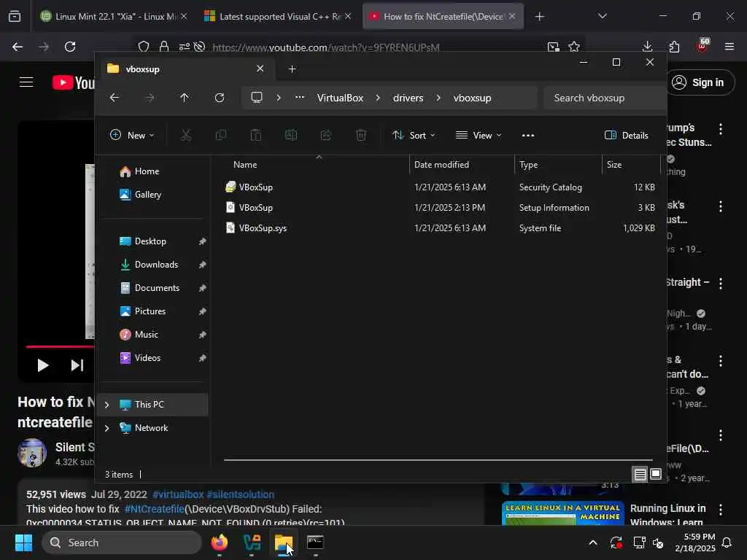Image resolution: width=747 pixels, height=560 pixels.
Task: Click the VirtualBox breadcrumb segment
Action: click(x=340, y=98)
